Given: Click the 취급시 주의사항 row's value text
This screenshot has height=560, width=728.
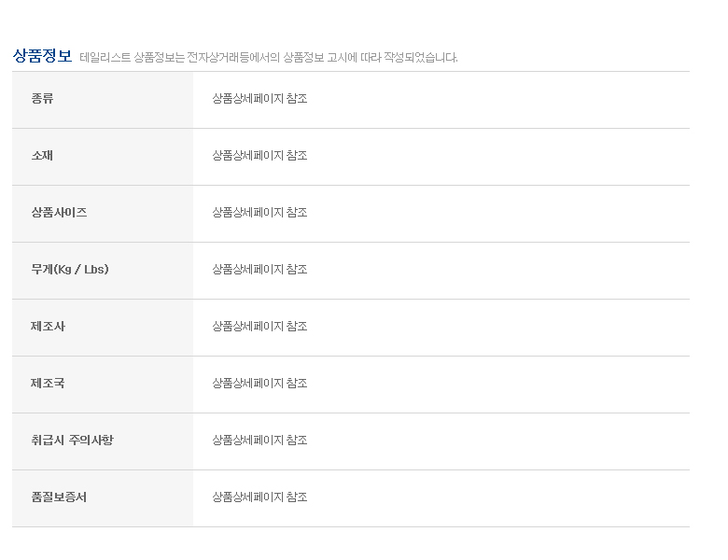Looking at the screenshot, I should coord(259,441).
